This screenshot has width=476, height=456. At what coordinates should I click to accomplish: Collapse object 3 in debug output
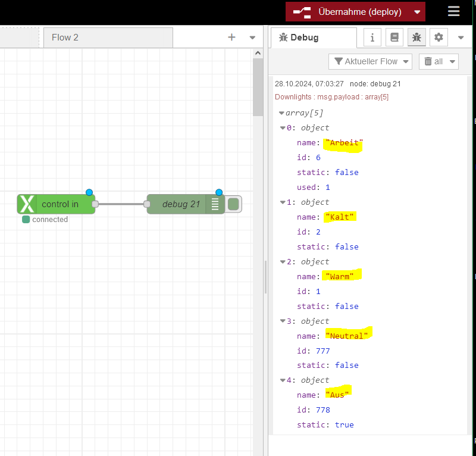point(282,321)
